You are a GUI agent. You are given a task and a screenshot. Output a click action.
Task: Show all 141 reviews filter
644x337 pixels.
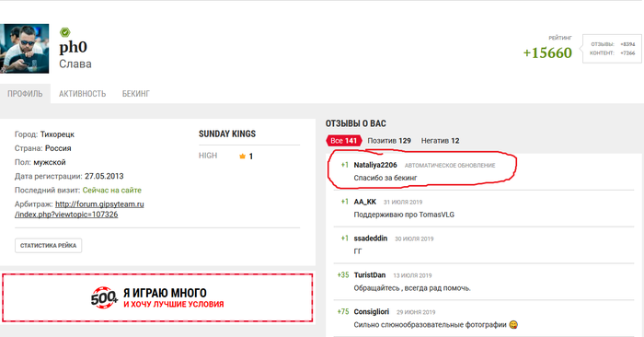(x=344, y=141)
